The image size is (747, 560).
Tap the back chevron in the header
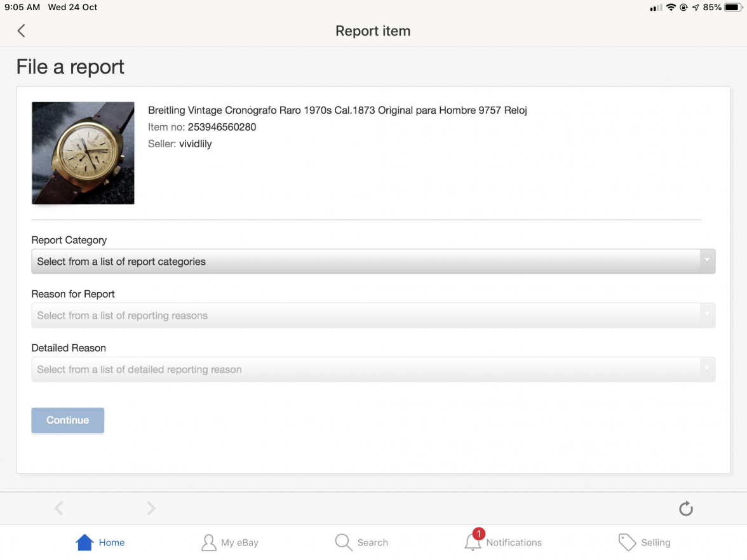[x=21, y=30]
